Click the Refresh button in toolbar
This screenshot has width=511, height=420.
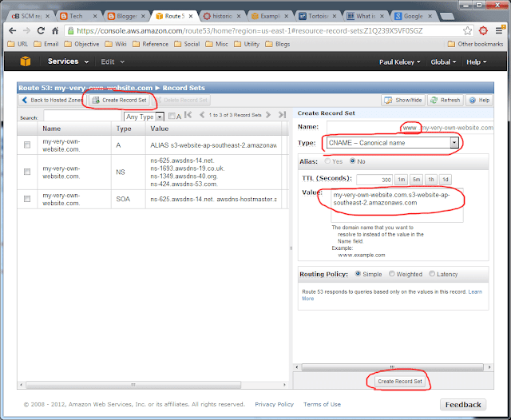(446, 100)
